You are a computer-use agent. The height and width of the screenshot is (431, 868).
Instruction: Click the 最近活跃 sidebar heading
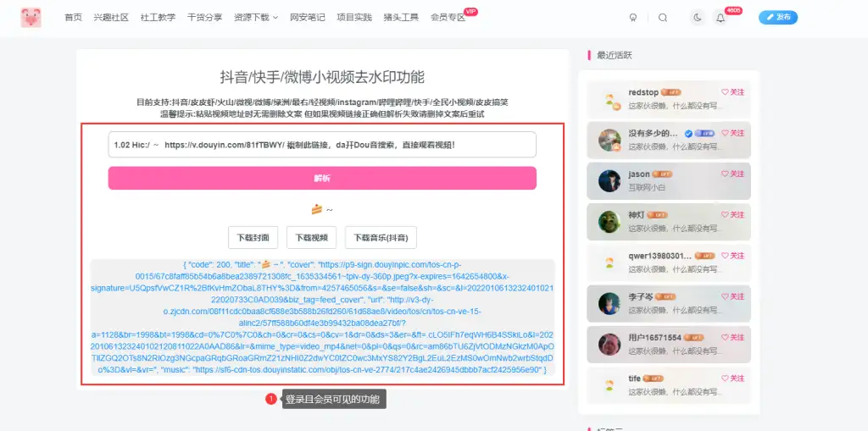[x=615, y=55]
